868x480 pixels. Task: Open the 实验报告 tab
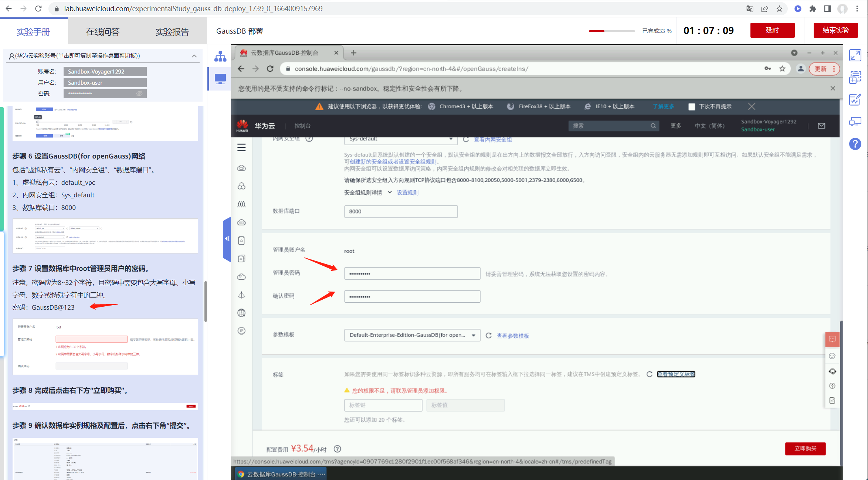172,32
